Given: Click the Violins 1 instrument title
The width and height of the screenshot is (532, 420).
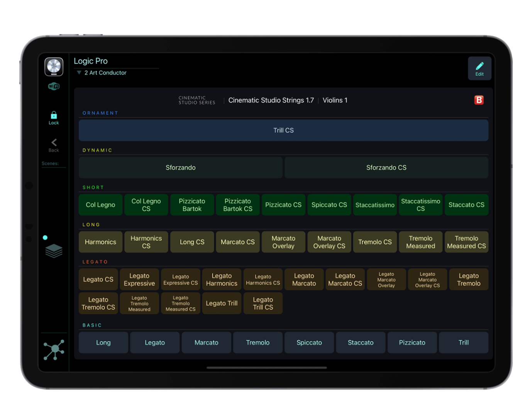Looking at the screenshot, I should pos(335,100).
